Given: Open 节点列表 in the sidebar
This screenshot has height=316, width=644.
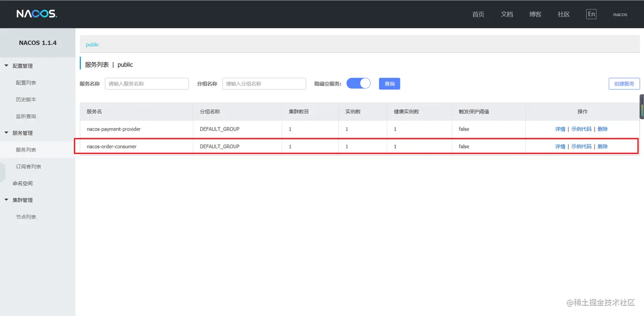Looking at the screenshot, I should click(26, 217).
